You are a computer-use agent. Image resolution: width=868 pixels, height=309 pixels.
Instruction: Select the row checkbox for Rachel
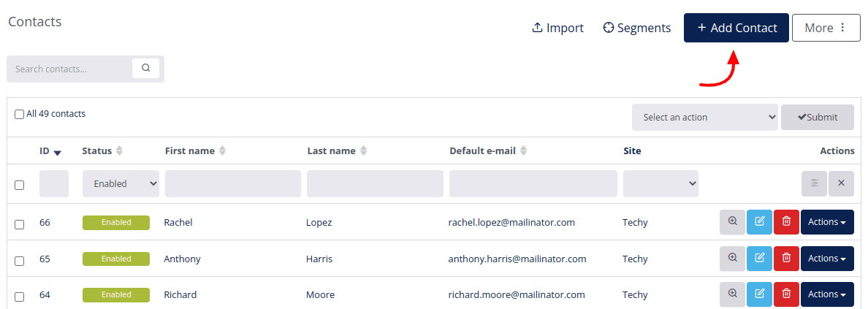click(x=20, y=224)
